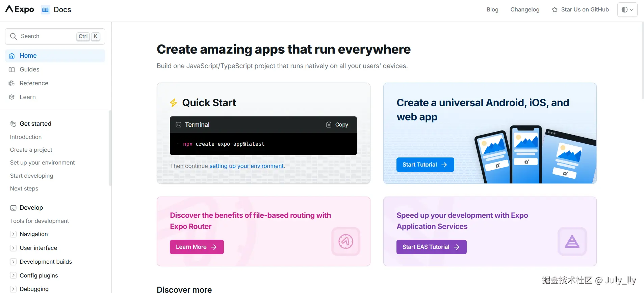Expand the Development builds chevron
644x293 pixels.
(x=13, y=262)
